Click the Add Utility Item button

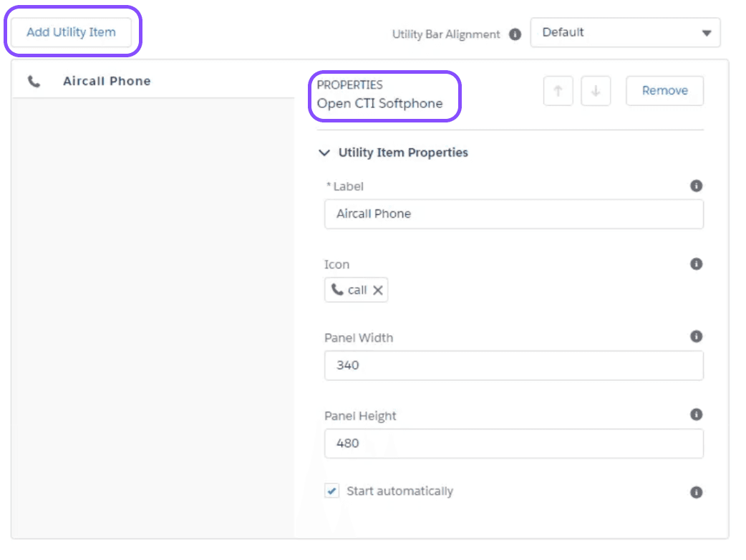click(x=71, y=32)
